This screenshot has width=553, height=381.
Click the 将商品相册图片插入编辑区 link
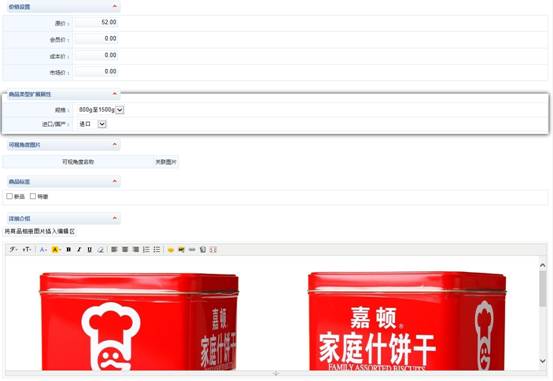pyautogui.click(x=40, y=231)
